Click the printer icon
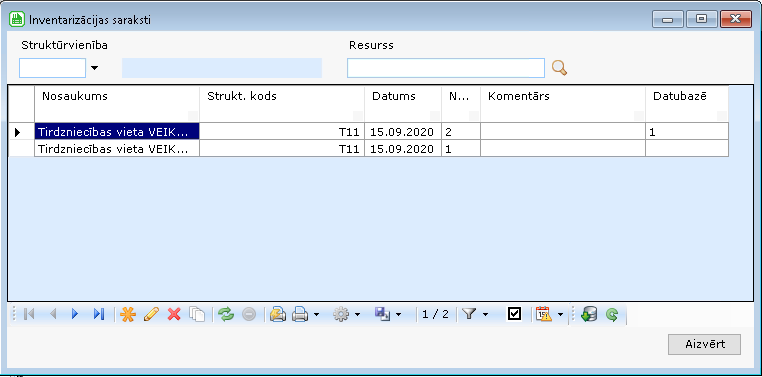762x377 pixels. pos(300,315)
